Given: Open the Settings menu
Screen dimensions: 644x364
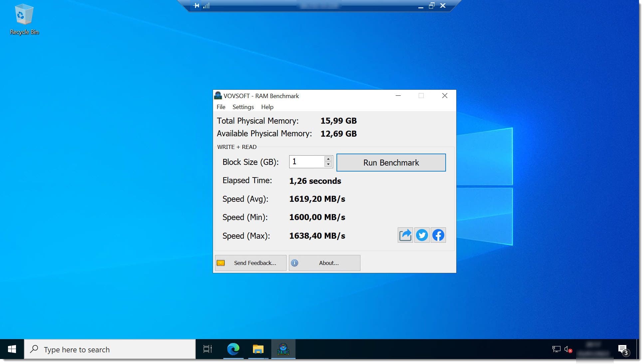Looking at the screenshot, I should pyautogui.click(x=243, y=107).
